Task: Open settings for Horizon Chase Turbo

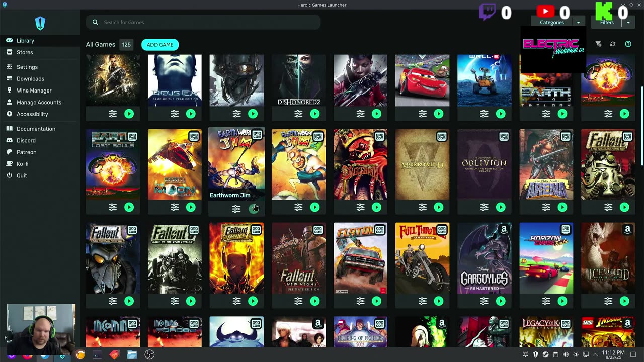Action: pos(546,301)
